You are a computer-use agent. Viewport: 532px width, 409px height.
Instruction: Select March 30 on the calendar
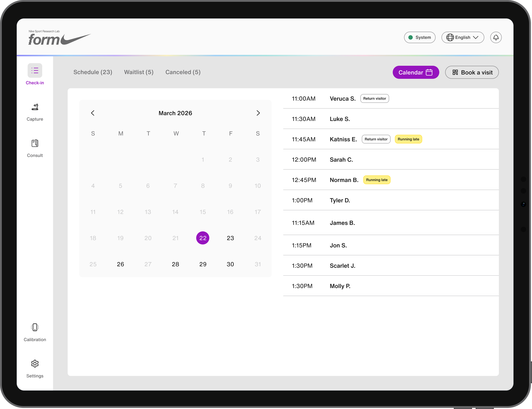coord(230,264)
